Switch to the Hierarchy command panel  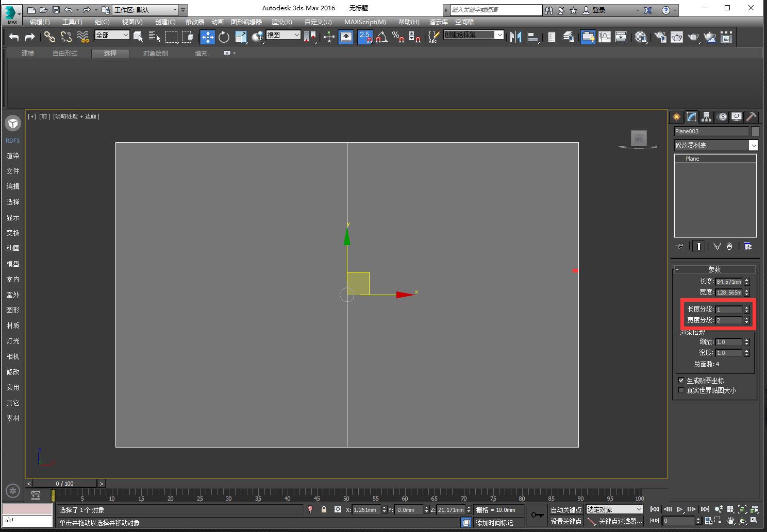(x=706, y=117)
